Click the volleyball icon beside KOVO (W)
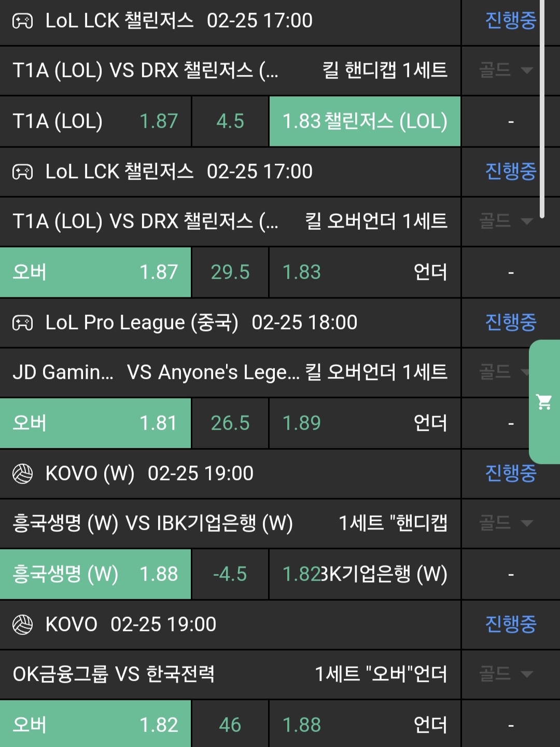Viewport: 560px width, 747px height. (22, 474)
